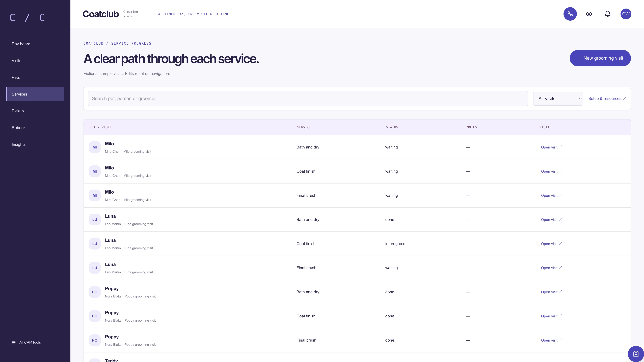
Task: Click the MI avatar in Milo Coat finish row
Action: (95, 171)
